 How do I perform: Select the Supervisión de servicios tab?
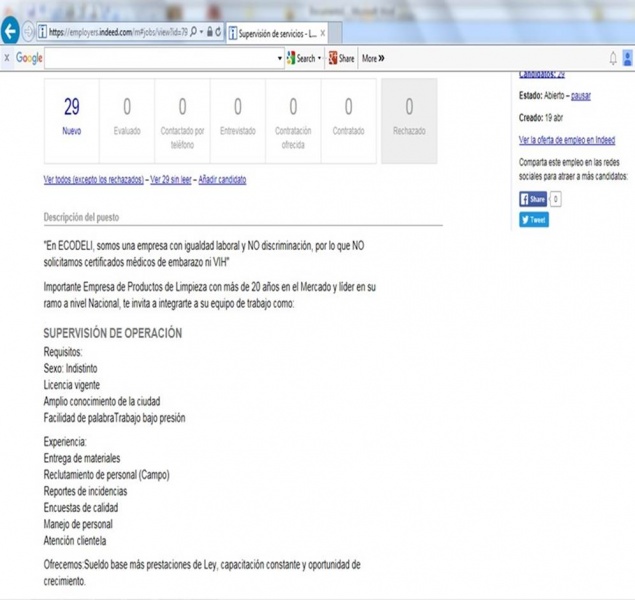(277, 34)
